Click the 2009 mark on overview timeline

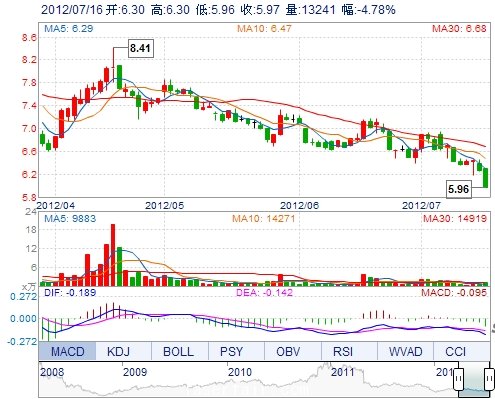(135, 372)
